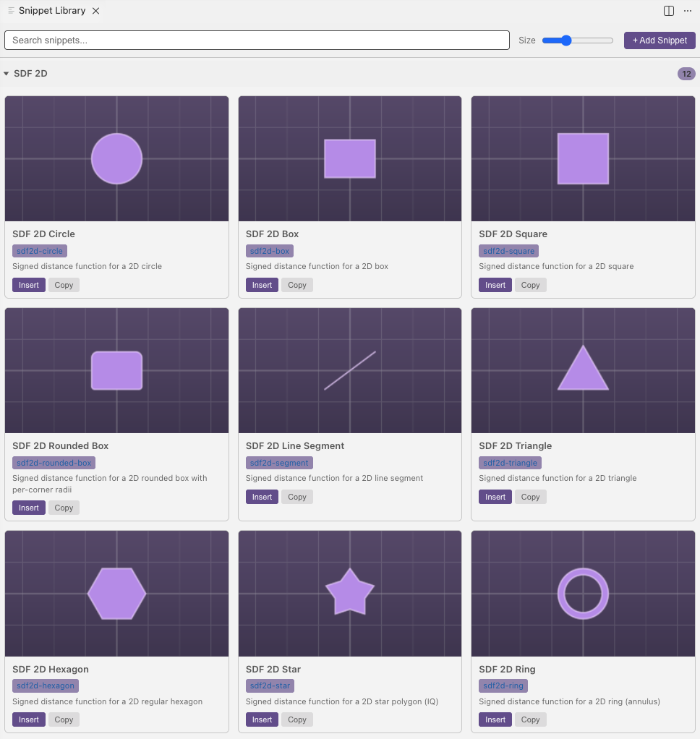Viewport: 700px width, 739px height.
Task: Insert the SDF 2D Circle snippet
Action: 29,285
